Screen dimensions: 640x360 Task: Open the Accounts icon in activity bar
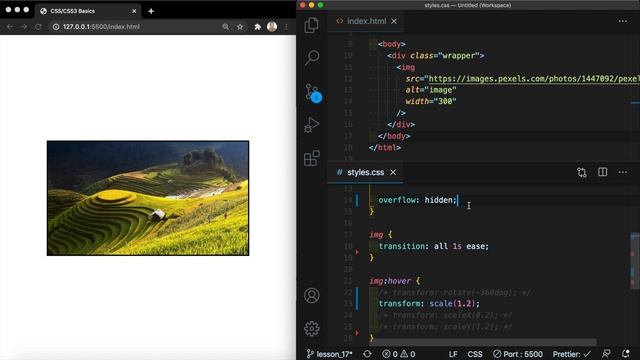311,296
